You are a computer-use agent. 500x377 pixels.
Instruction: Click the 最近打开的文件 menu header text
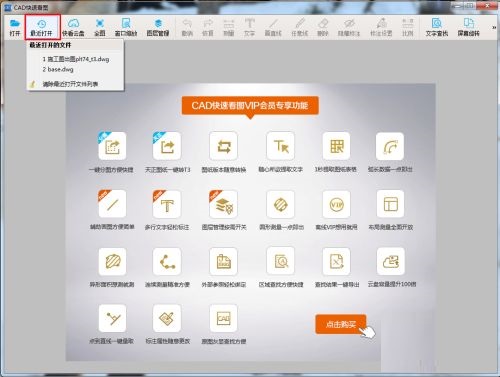click(x=50, y=45)
